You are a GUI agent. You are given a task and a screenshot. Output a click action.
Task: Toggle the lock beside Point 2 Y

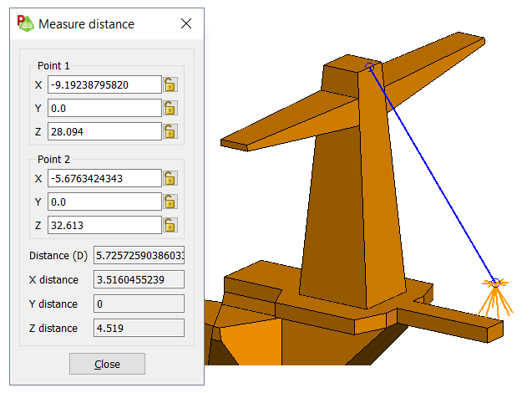170,202
